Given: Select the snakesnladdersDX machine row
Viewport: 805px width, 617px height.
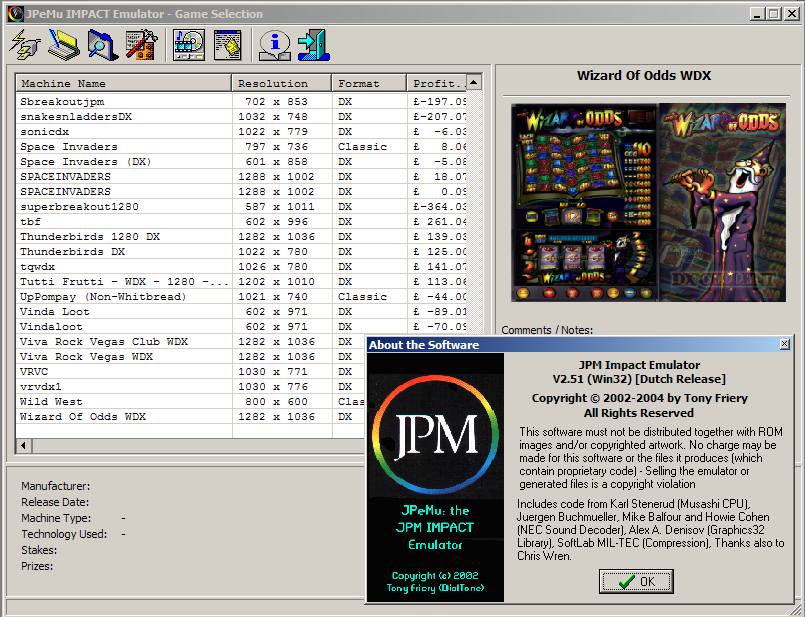Looking at the screenshot, I should [x=241, y=117].
